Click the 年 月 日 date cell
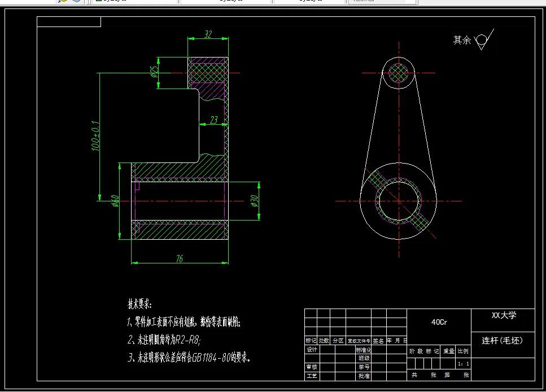This screenshot has width=546, height=392. pos(396,341)
